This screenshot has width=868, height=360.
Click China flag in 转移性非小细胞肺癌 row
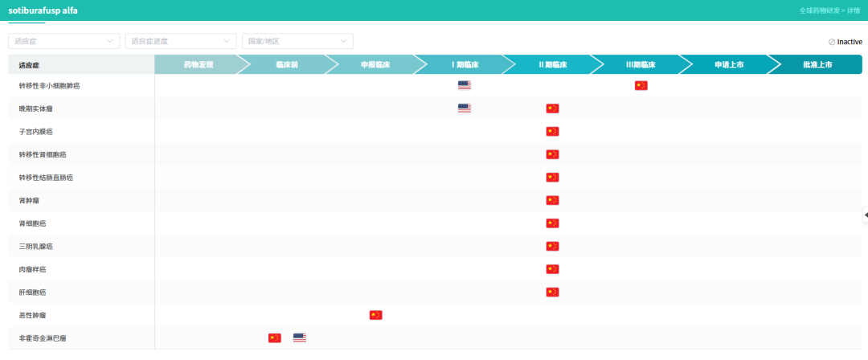coord(641,85)
